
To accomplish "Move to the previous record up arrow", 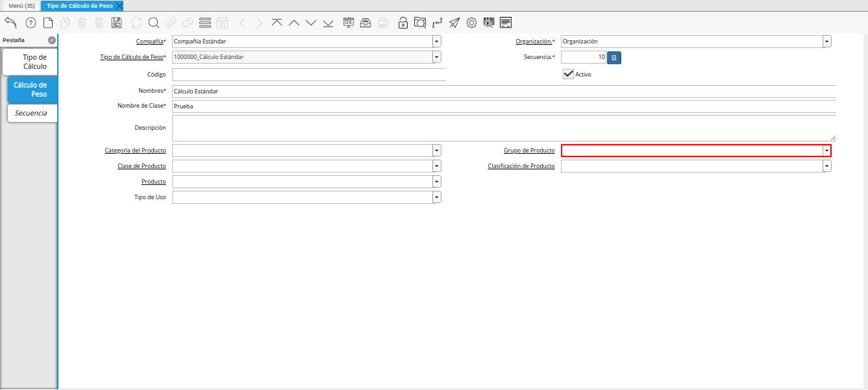I will point(294,23).
